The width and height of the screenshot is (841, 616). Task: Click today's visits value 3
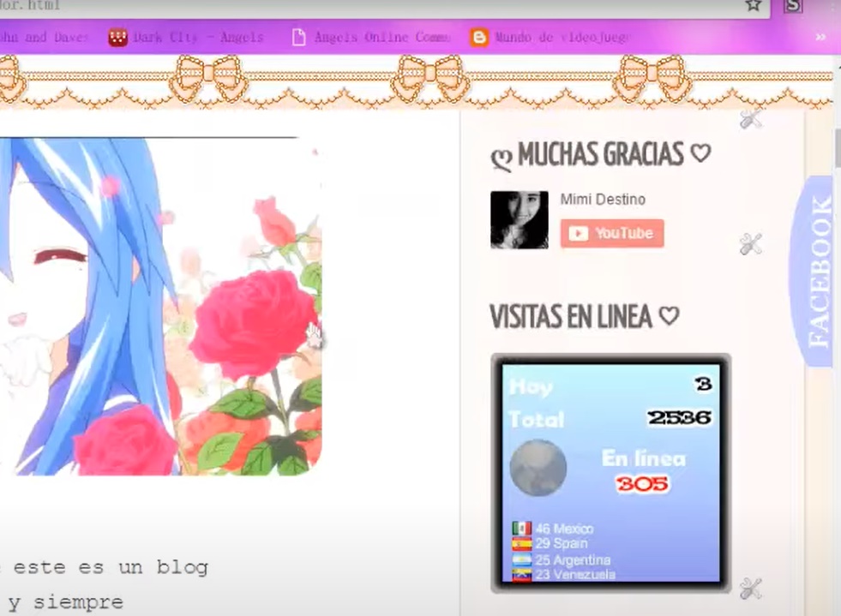click(x=703, y=384)
